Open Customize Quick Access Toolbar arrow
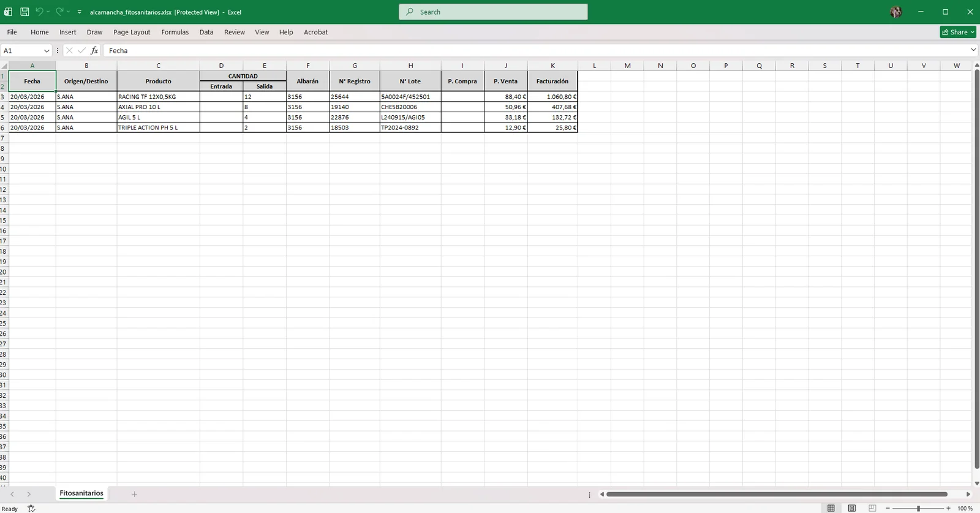Viewport: 980px width, 513px height. pos(80,12)
